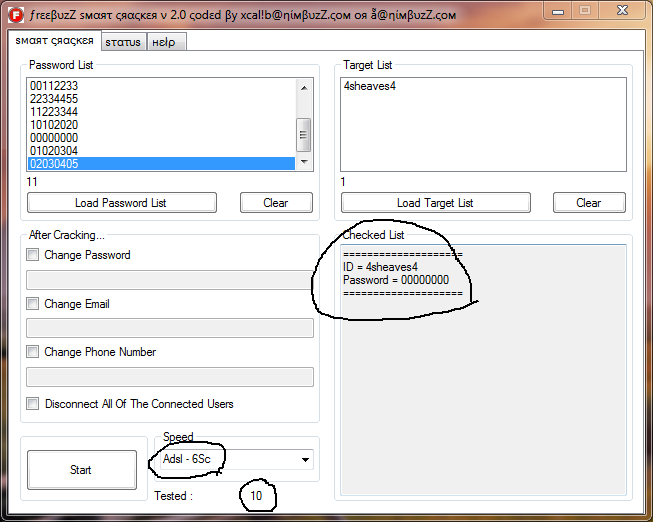Select password entry 01020304
Image resolution: width=653 pixels, height=522 pixels.
click(162, 150)
